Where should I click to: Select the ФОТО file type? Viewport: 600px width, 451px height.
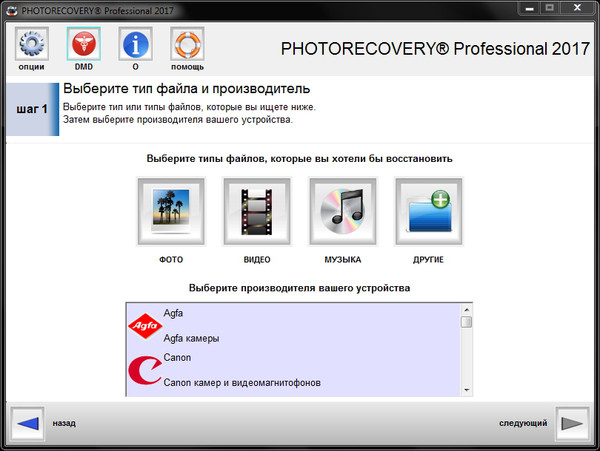(171, 211)
